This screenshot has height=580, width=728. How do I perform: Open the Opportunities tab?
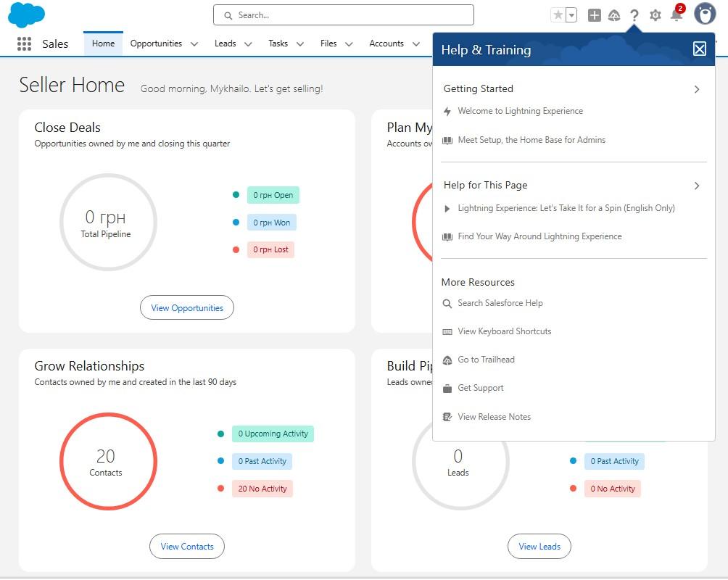(156, 43)
